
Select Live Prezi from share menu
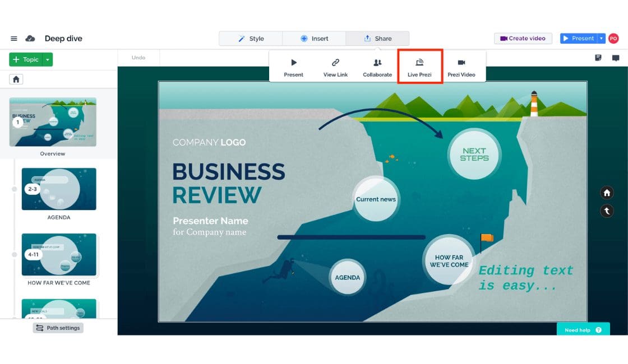[419, 67]
